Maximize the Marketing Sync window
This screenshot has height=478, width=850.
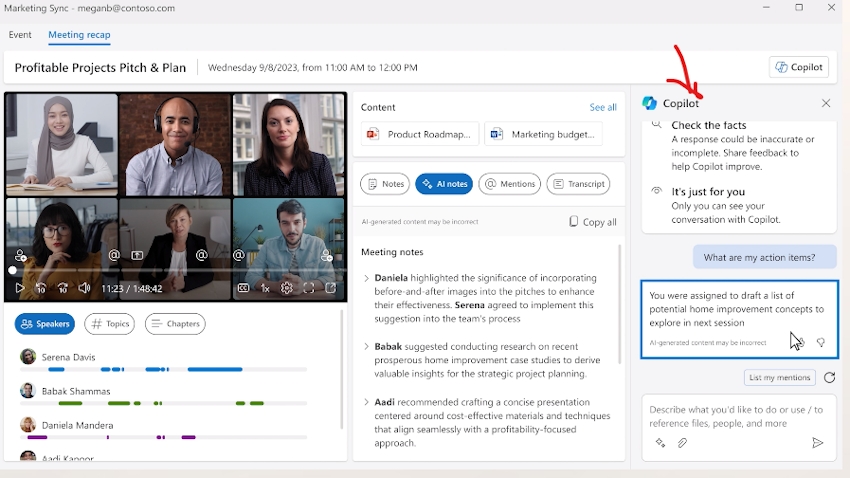coord(799,8)
